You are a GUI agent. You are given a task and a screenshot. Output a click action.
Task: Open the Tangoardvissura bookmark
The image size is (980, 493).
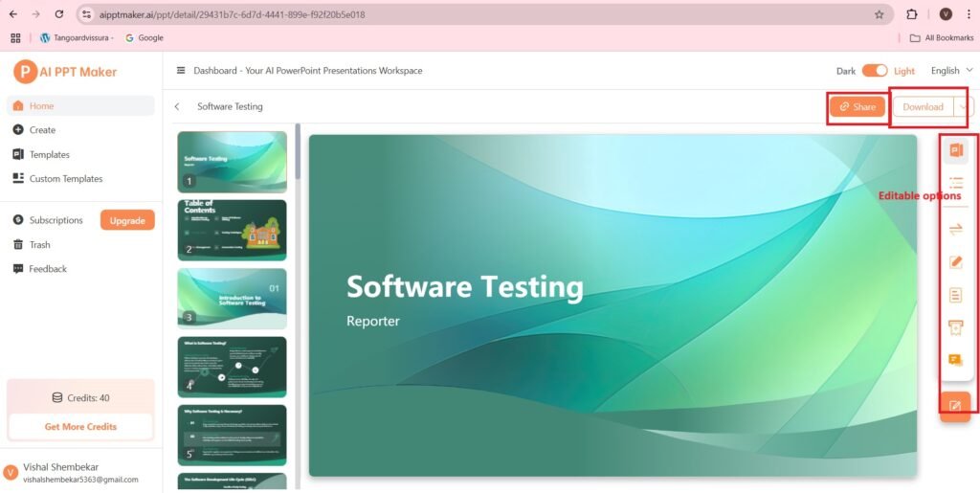click(77, 37)
